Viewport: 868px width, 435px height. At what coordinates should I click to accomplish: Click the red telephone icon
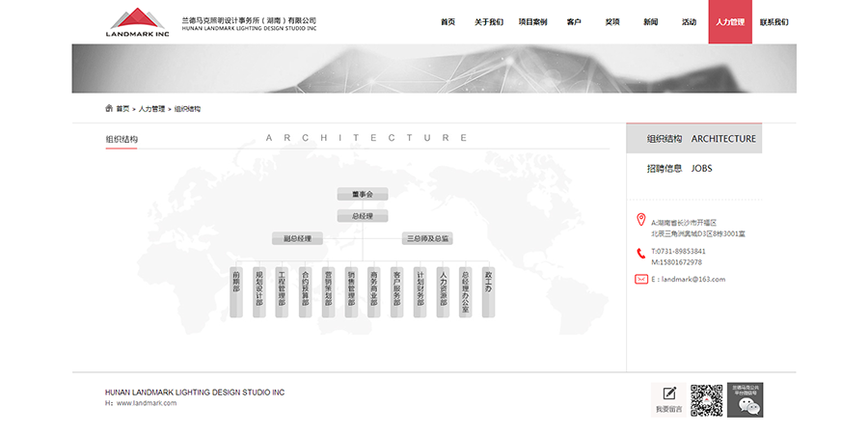[x=641, y=254]
